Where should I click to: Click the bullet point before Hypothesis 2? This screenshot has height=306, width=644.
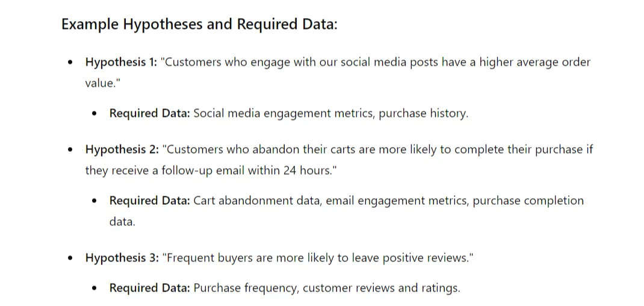pos(70,150)
